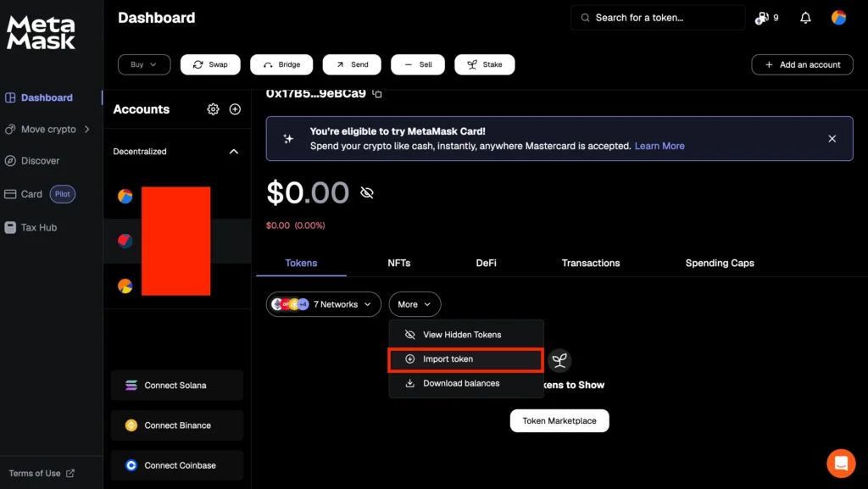
Task: Switch to the NFTs tab
Action: pyautogui.click(x=399, y=264)
